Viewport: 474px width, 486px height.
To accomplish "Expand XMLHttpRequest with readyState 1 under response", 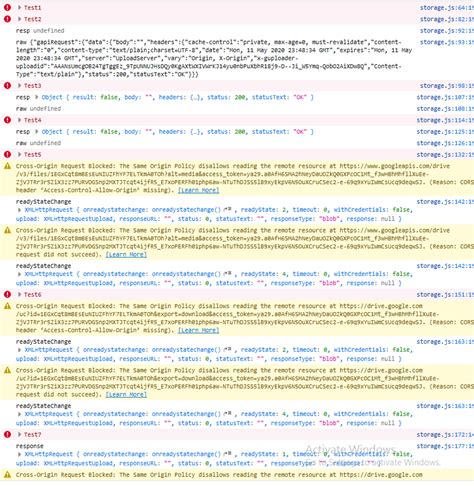I will 20,454.
